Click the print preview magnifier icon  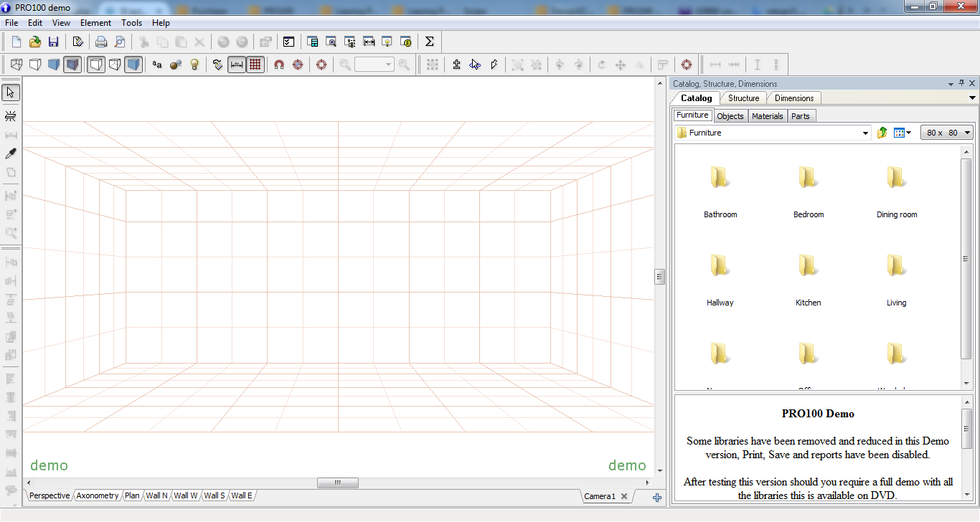point(120,41)
